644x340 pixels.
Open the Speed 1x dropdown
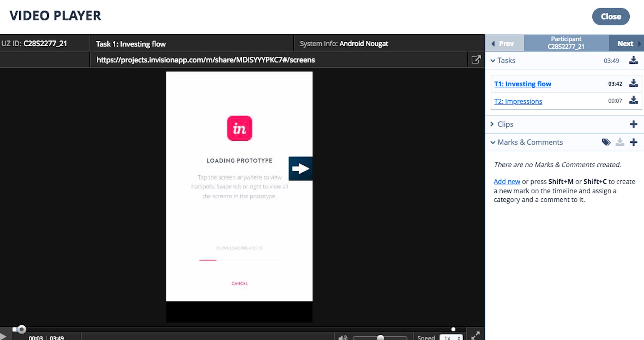[x=451, y=337]
